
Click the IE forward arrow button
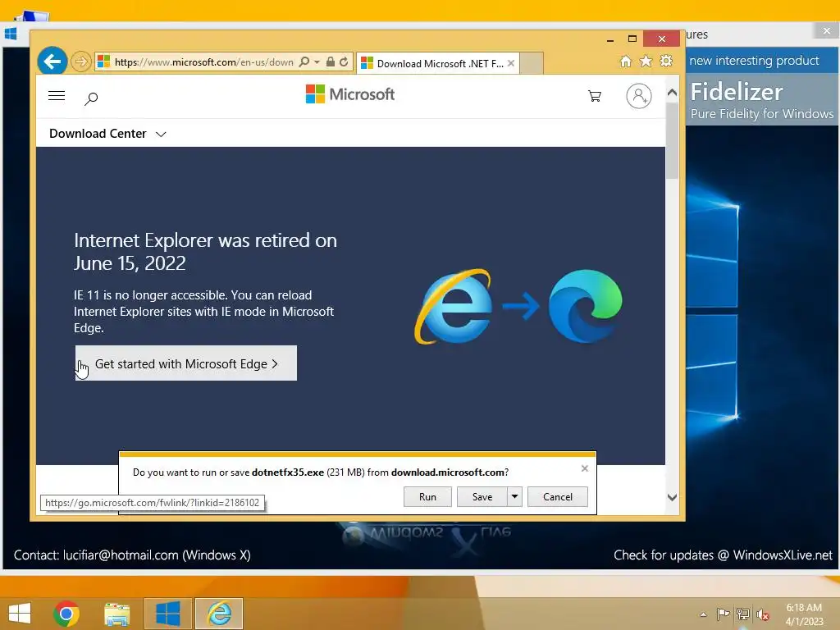81,62
